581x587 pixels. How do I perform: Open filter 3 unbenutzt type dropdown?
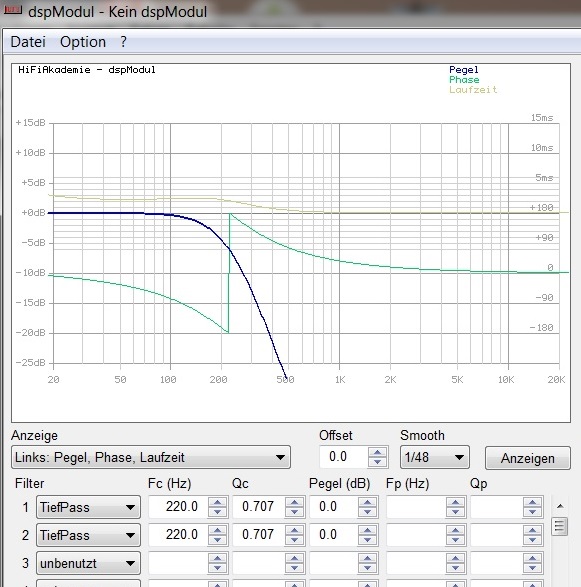88,563
